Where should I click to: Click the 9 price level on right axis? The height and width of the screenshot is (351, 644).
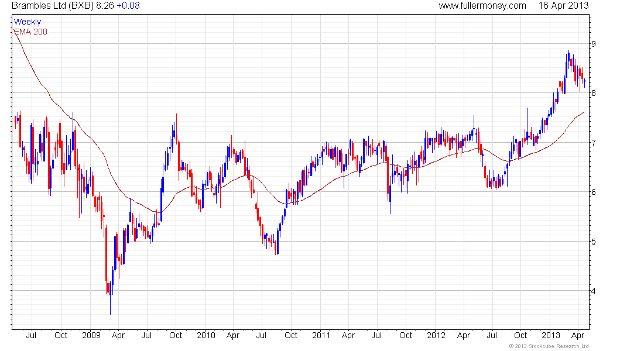(594, 44)
